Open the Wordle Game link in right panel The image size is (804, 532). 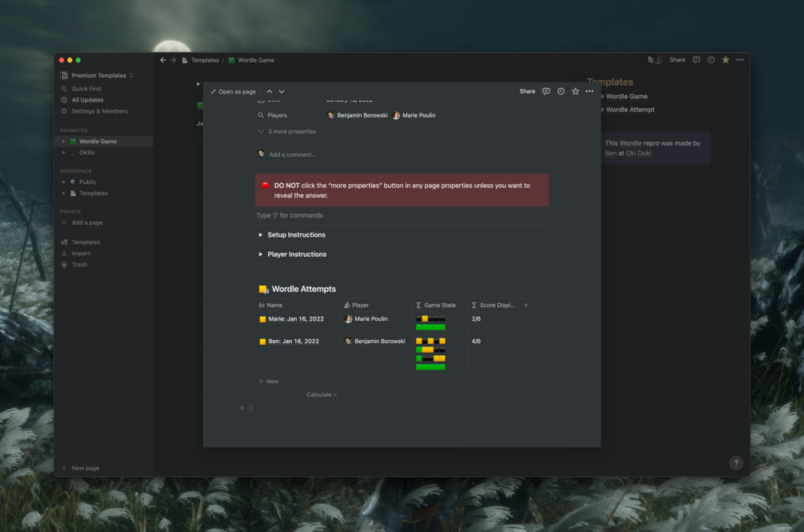(x=626, y=96)
